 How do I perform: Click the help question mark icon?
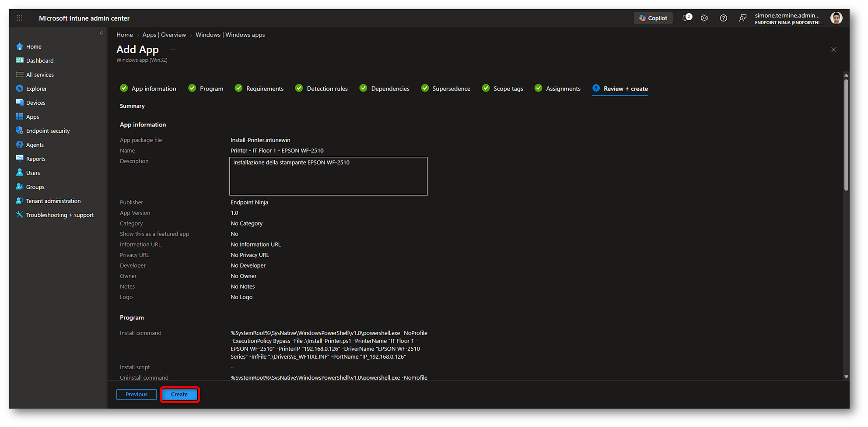(x=723, y=18)
